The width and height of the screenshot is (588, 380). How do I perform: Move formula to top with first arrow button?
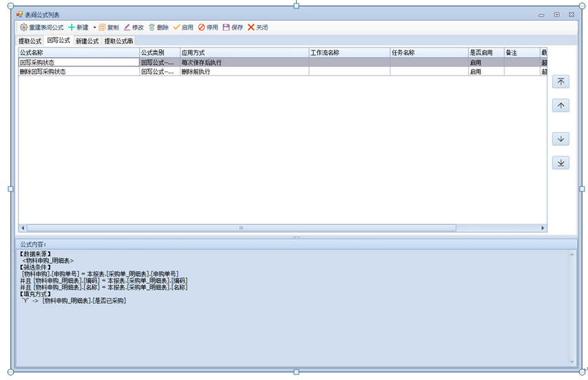pyautogui.click(x=560, y=82)
